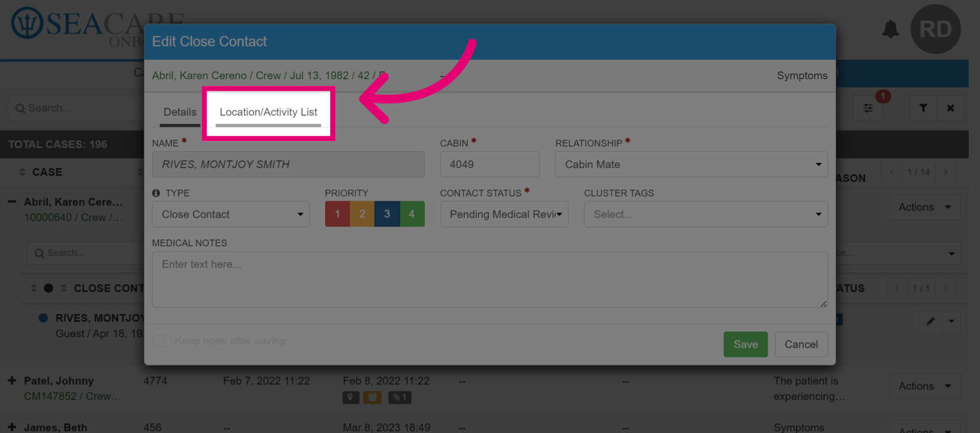Go to next page of 1 / 14

tap(946, 172)
